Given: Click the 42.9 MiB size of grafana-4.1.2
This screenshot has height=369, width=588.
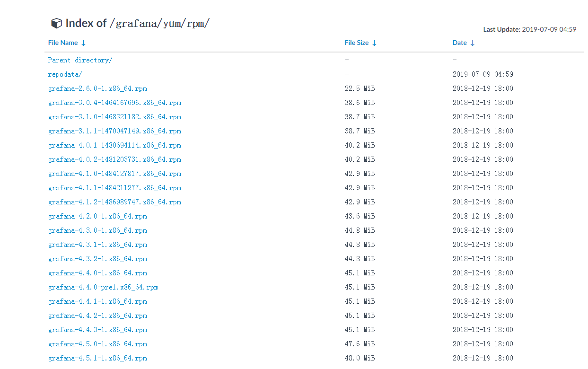Looking at the screenshot, I should click(360, 202).
